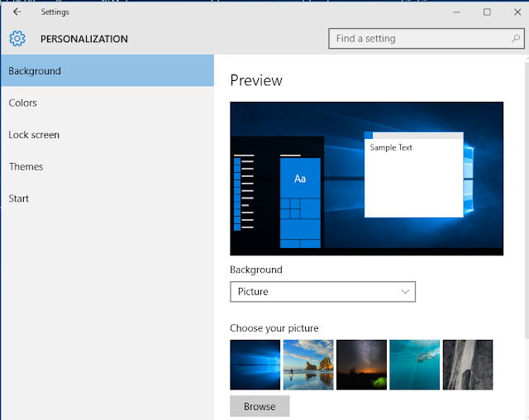Close the Settings window
529x420 pixels.
click(517, 12)
